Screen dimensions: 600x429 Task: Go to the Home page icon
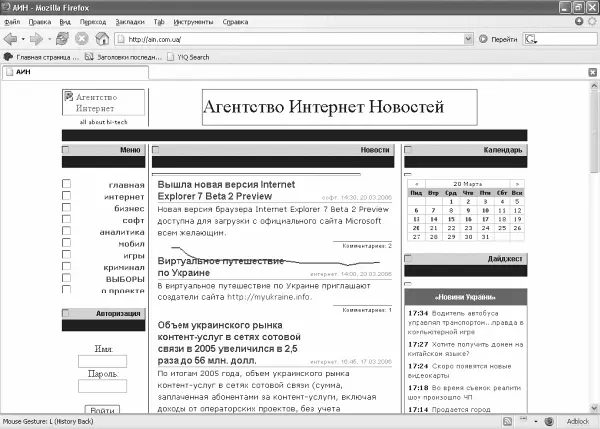click(x=101, y=39)
